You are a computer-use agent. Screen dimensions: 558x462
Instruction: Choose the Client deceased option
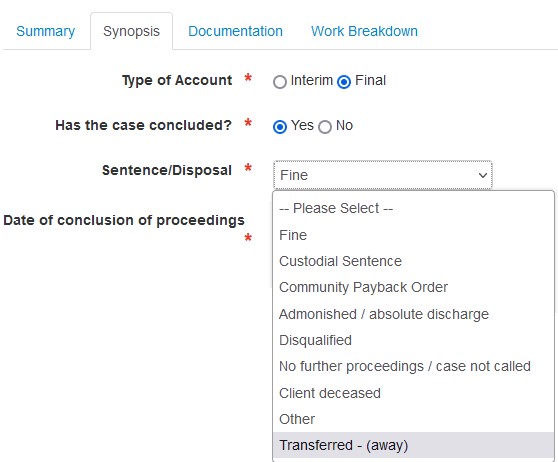point(414,393)
